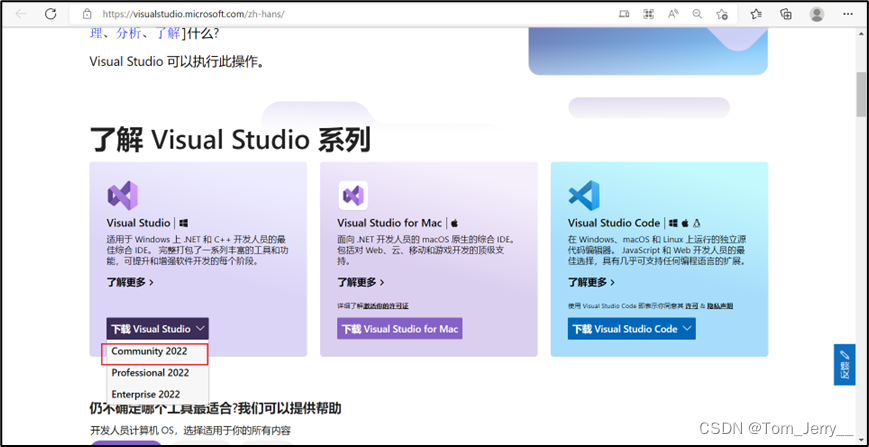The width and height of the screenshot is (869, 447).
Task: Open 了解更多 under Visual Studio for Mac
Action: [x=361, y=282]
